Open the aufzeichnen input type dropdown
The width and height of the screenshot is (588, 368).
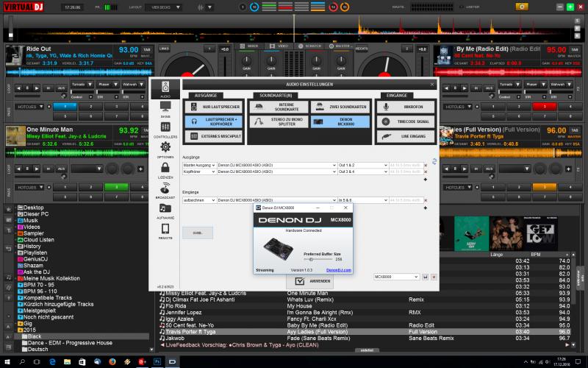[x=199, y=200]
